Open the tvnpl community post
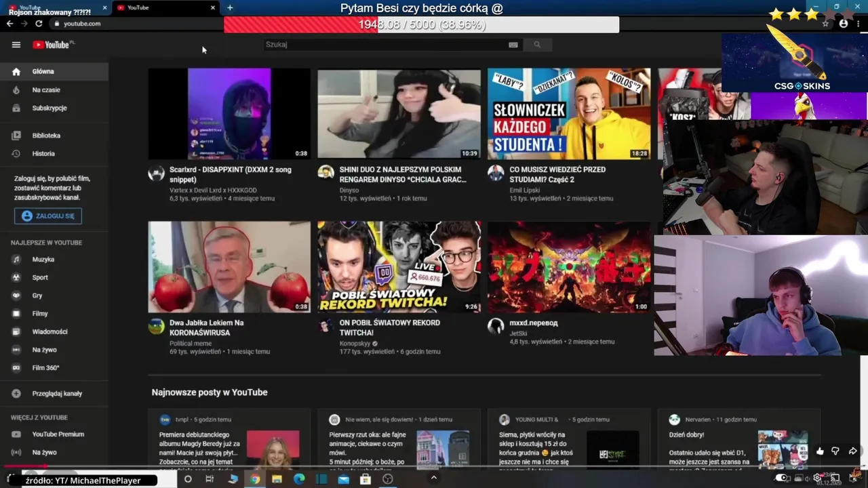This screenshot has height=488, width=868. click(229, 439)
